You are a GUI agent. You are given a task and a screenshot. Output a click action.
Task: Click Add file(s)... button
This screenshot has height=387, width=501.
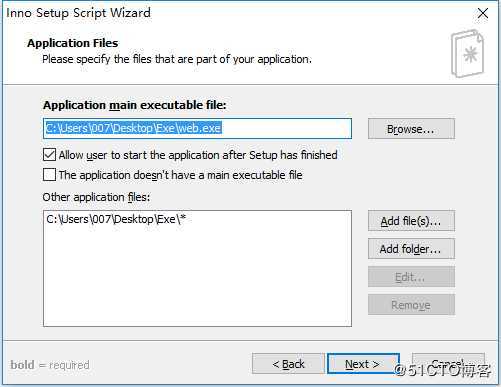411,221
